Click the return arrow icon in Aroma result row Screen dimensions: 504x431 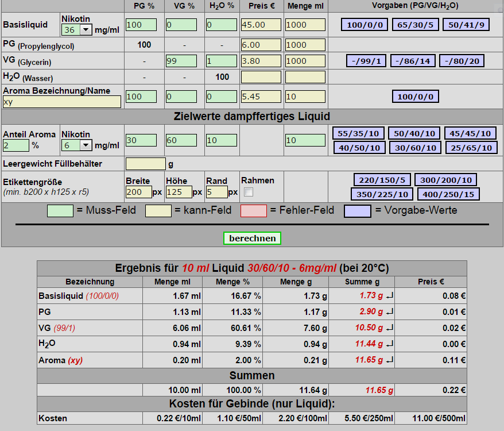(390, 360)
